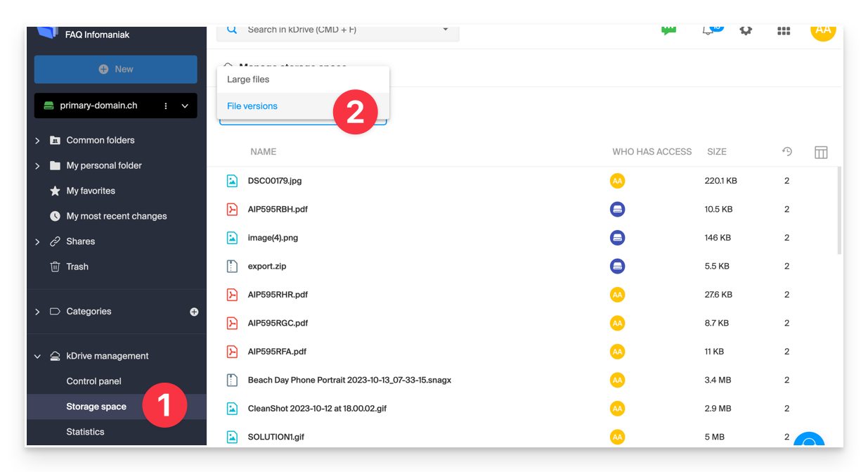Open the kSuite apps grid icon
Image resolution: width=868 pixels, height=472 pixels.
tap(783, 30)
